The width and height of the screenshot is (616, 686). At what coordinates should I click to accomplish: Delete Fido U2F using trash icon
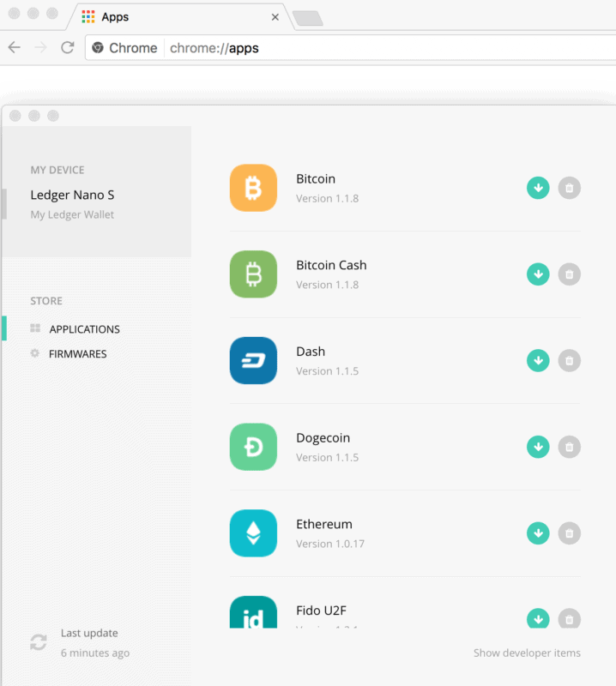569,618
